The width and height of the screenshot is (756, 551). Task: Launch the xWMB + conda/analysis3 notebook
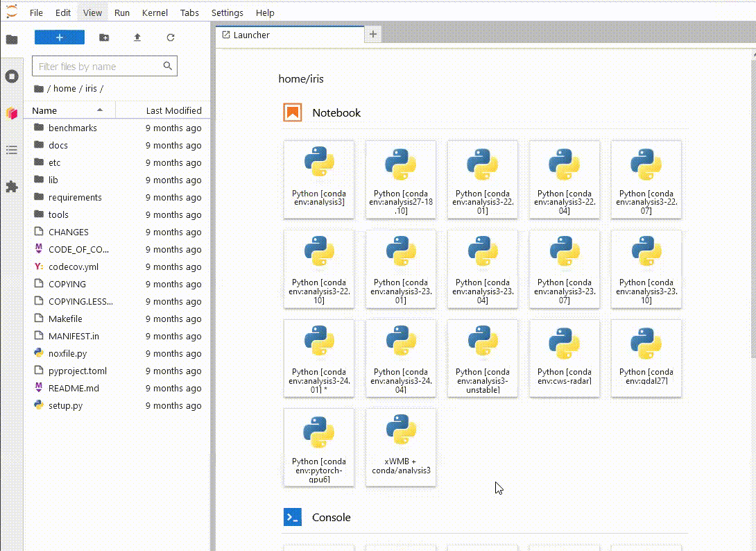click(x=401, y=447)
